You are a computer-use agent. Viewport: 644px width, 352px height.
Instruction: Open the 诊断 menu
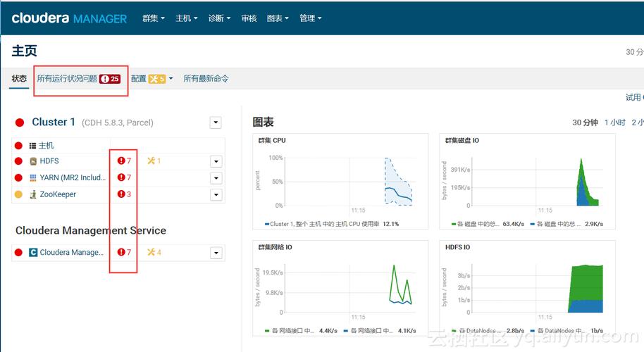(219, 18)
